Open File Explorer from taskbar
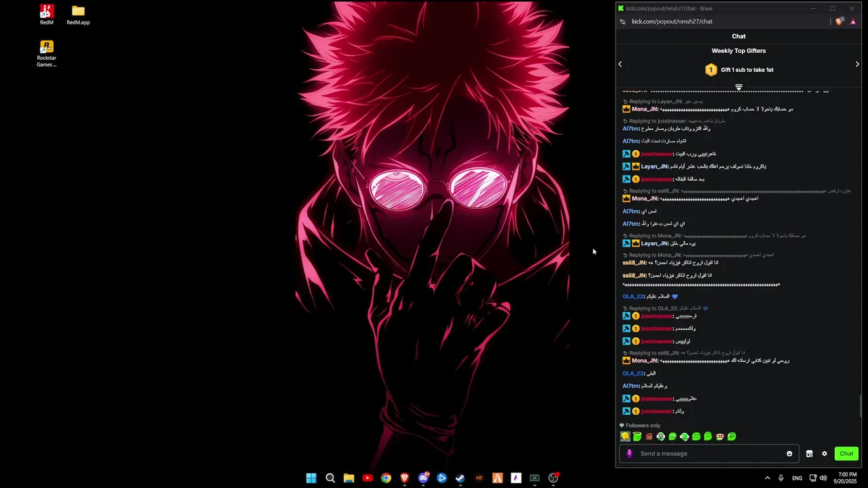Screen dimensions: 868x488 (x=349, y=478)
